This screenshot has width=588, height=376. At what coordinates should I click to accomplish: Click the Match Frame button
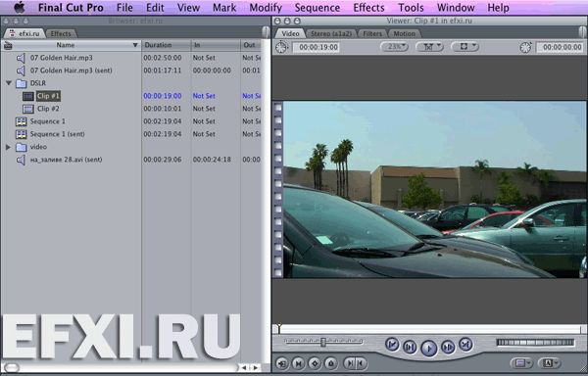282,363
